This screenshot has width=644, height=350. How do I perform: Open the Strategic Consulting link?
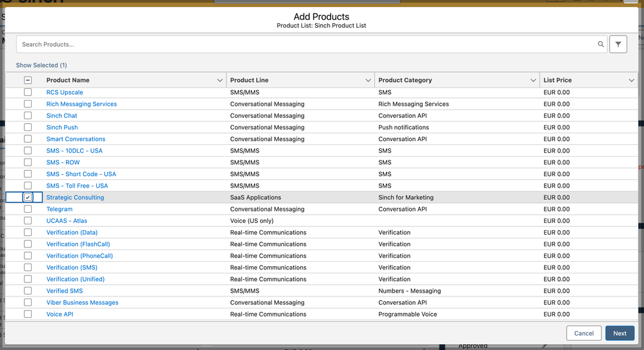75,197
